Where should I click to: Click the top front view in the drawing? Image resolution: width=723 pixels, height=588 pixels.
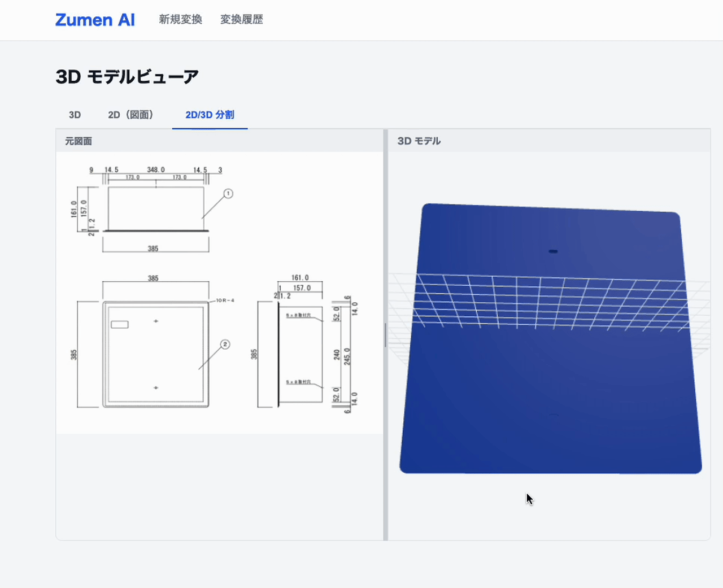click(x=155, y=209)
